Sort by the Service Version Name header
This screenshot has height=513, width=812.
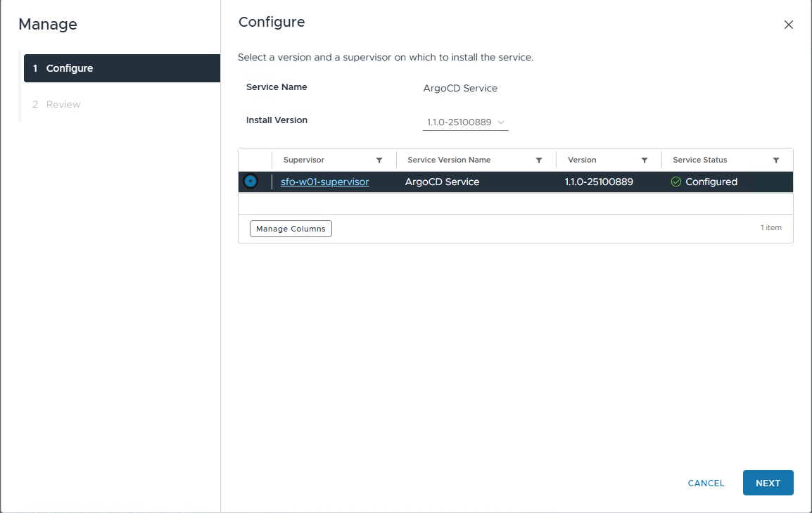(449, 160)
